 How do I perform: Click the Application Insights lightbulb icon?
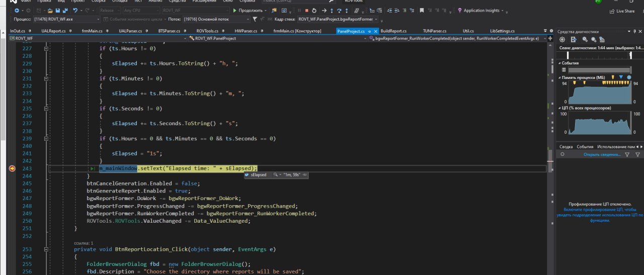point(459,11)
